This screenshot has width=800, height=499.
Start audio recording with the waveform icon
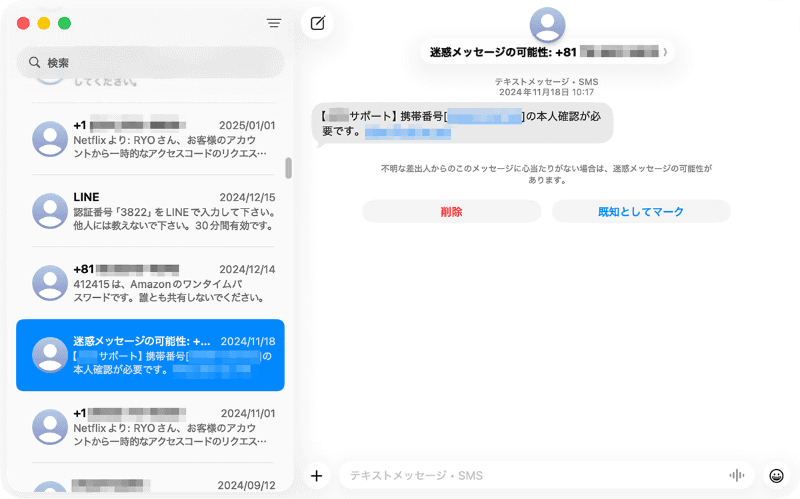tap(736, 476)
